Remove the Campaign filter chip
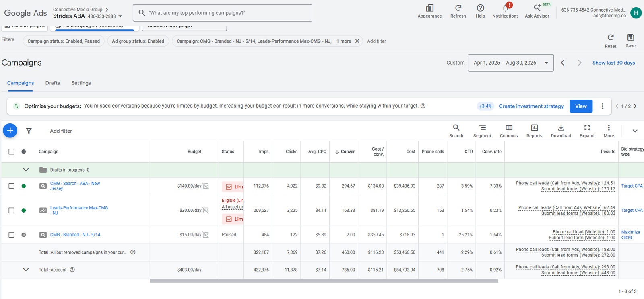The height and width of the screenshot is (299, 644). click(x=357, y=41)
